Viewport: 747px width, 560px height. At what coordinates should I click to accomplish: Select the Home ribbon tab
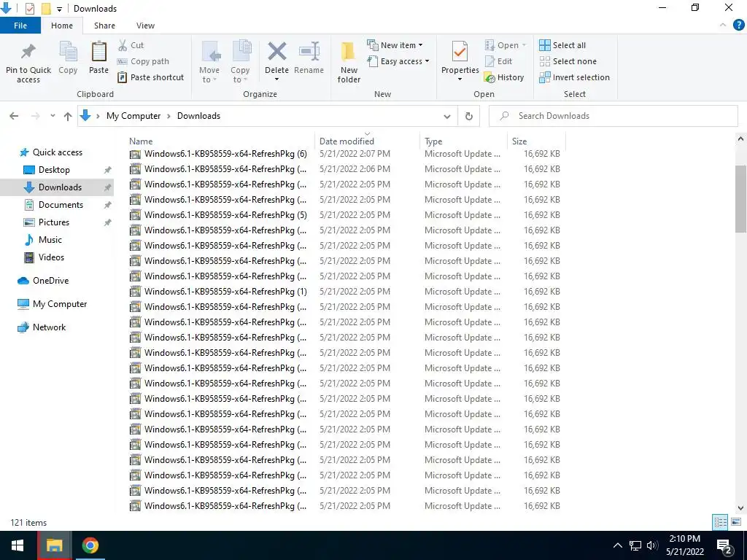tap(62, 26)
